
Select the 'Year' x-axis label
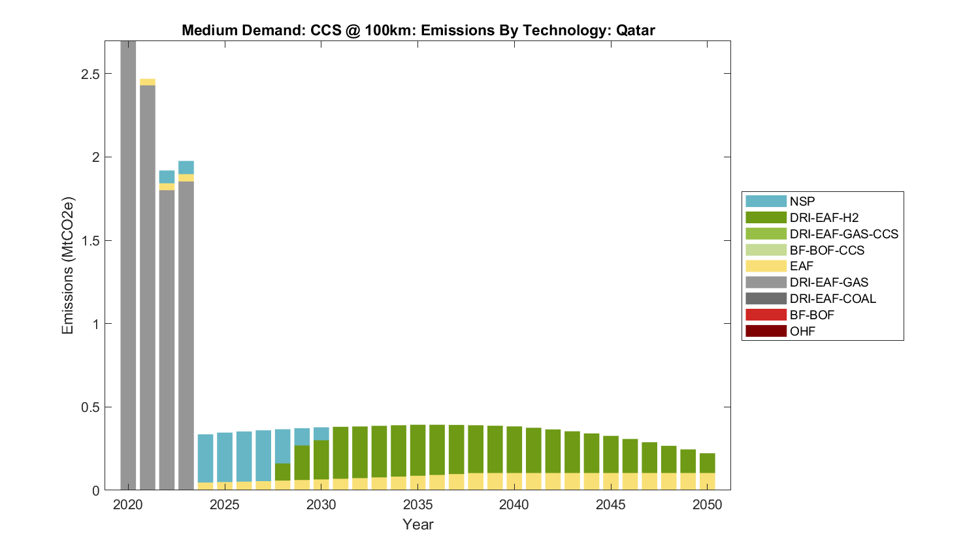pos(418,524)
